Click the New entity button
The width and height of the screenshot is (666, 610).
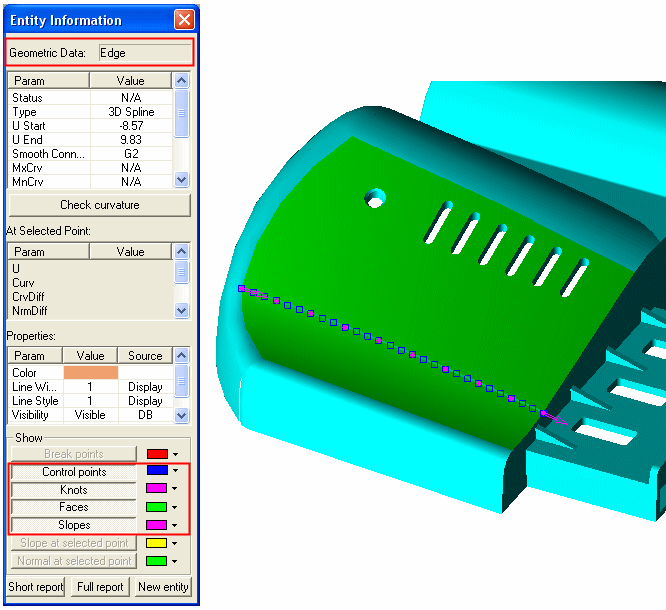click(x=164, y=587)
